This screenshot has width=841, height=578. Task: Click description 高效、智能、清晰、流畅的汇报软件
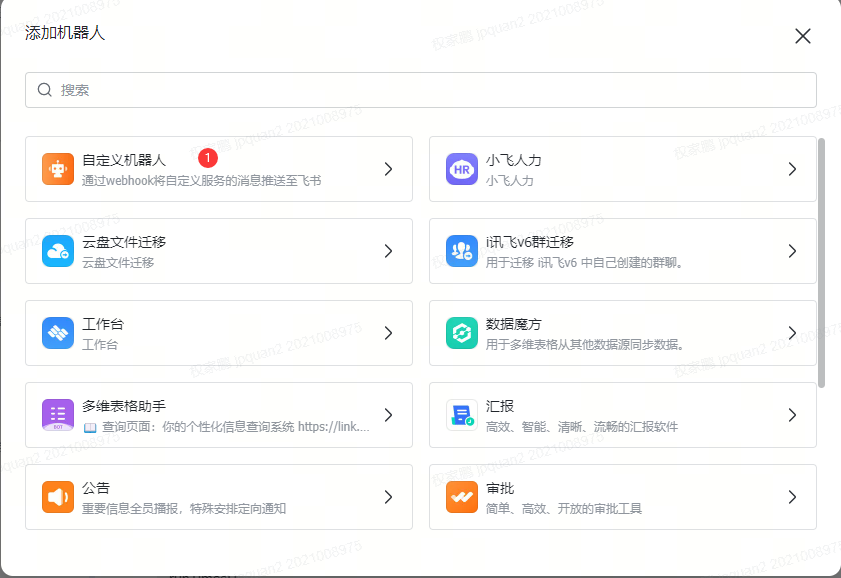point(582,427)
